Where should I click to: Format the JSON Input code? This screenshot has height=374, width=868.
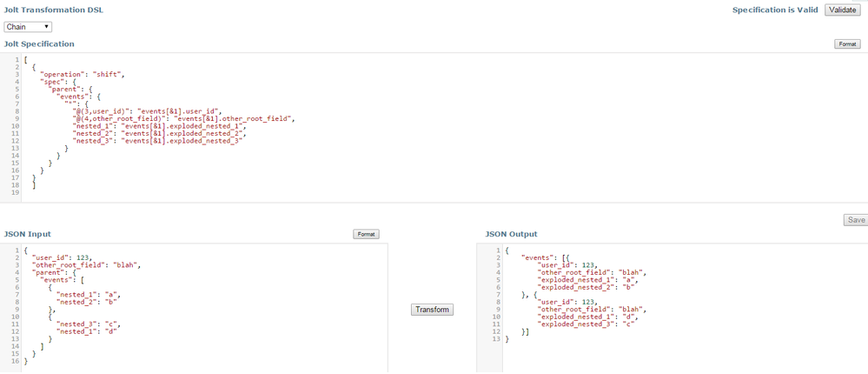366,234
